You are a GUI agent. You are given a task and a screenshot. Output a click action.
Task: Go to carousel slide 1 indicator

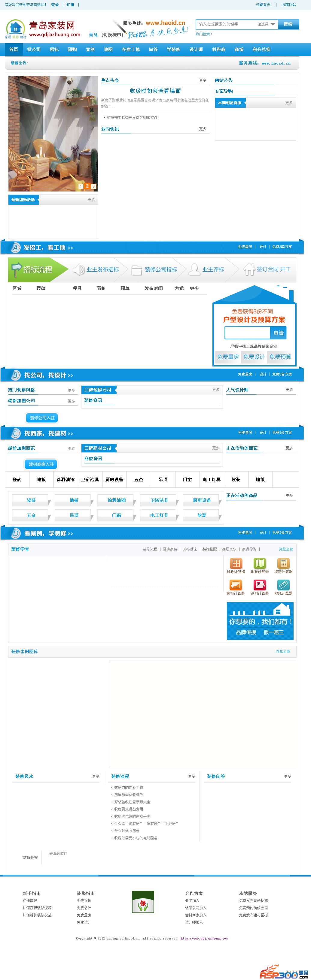(x=81, y=186)
